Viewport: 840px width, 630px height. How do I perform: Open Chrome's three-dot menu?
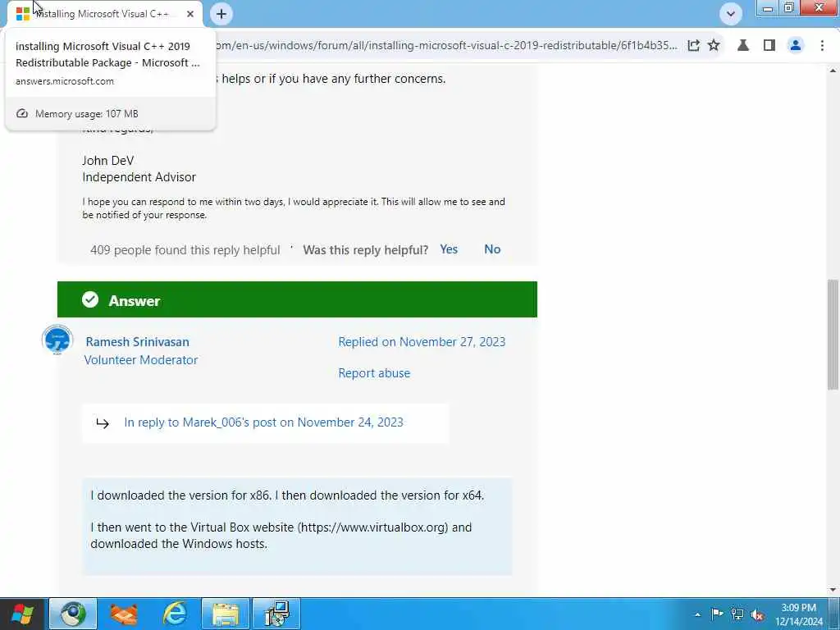(822, 46)
